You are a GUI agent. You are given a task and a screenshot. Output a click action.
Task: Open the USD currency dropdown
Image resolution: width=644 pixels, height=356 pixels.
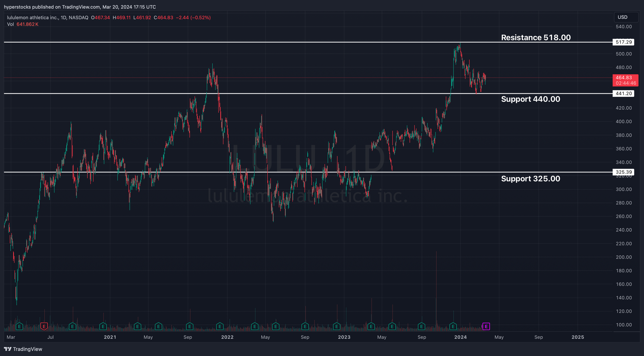tap(626, 17)
